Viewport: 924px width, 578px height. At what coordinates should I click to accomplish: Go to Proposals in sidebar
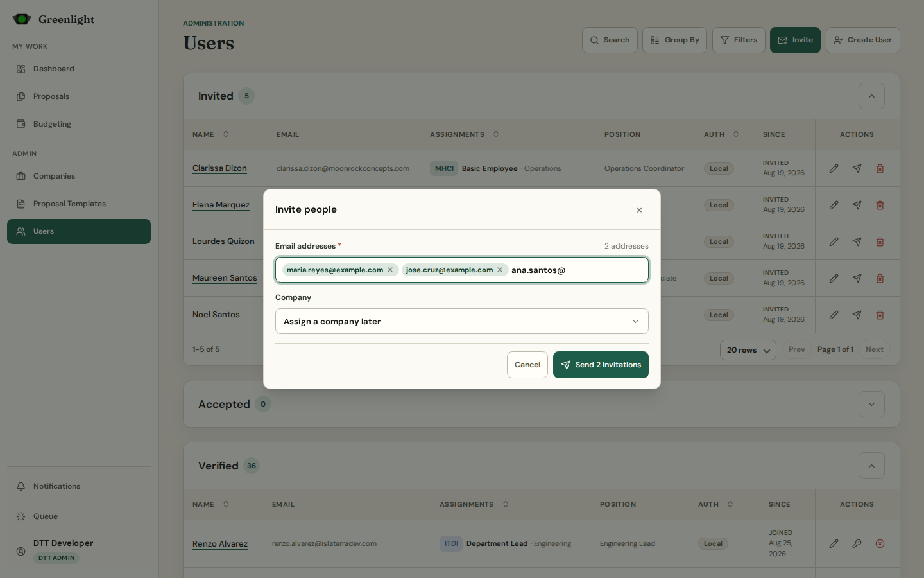pos(79,96)
